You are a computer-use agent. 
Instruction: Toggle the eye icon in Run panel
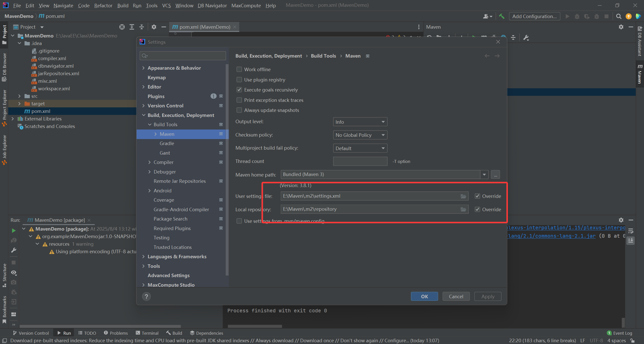click(x=14, y=273)
